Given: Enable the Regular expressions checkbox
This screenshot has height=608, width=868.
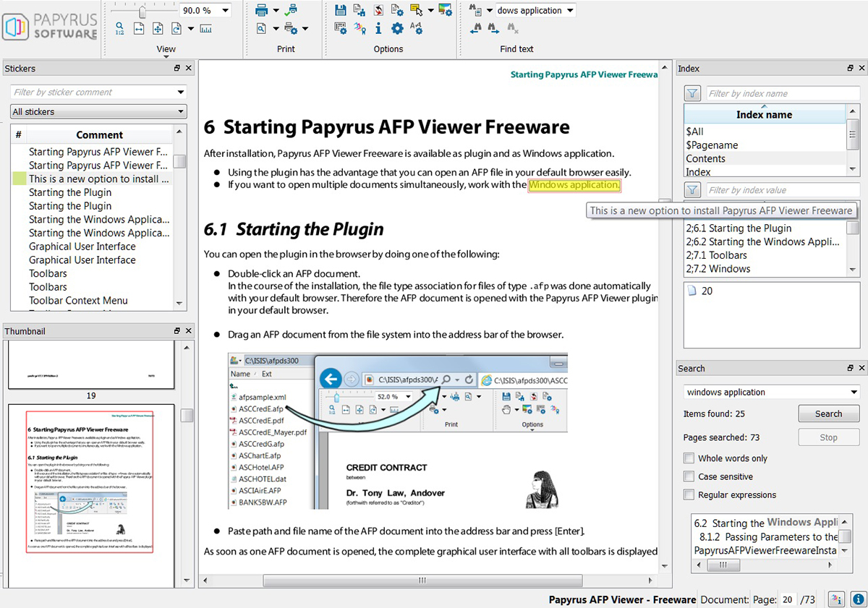Looking at the screenshot, I should [689, 495].
